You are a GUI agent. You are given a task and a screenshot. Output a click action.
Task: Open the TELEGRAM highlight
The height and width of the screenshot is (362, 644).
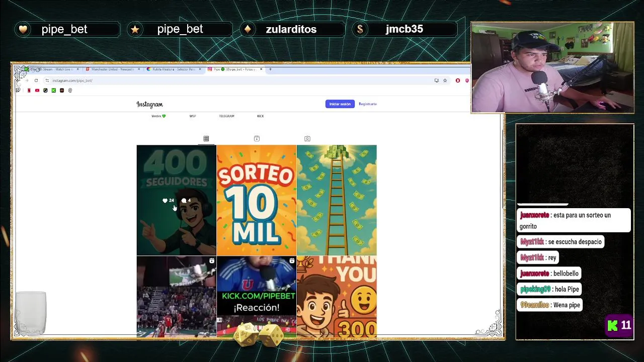tap(226, 116)
